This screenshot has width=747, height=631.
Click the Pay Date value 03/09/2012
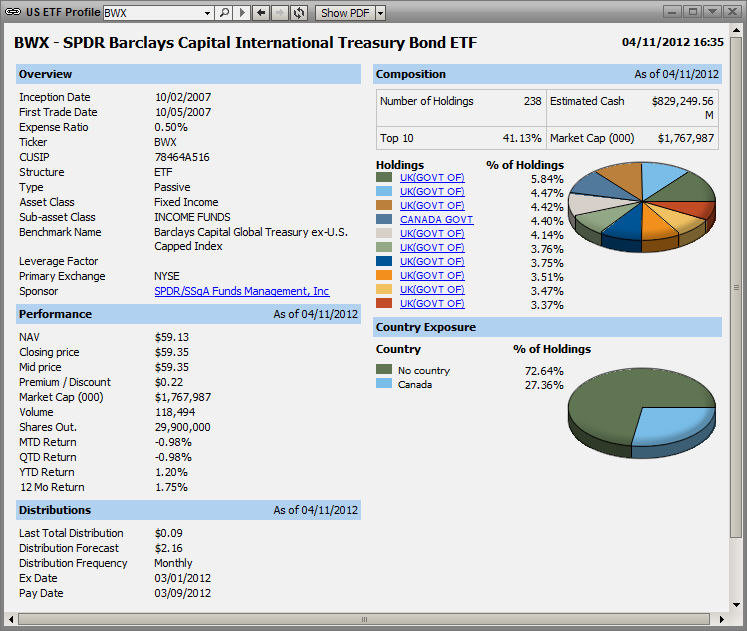coord(182,593)
